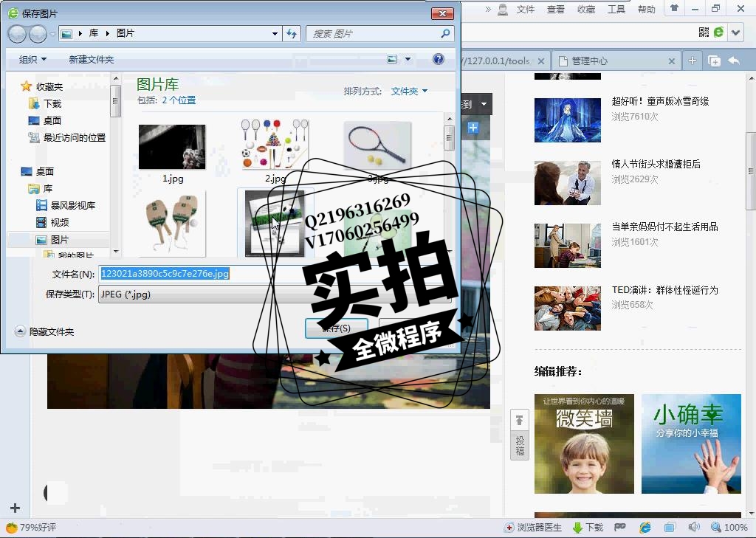Open browser 帮助 menu
This screenshot has width=756, height=538.
coord(647,9)
